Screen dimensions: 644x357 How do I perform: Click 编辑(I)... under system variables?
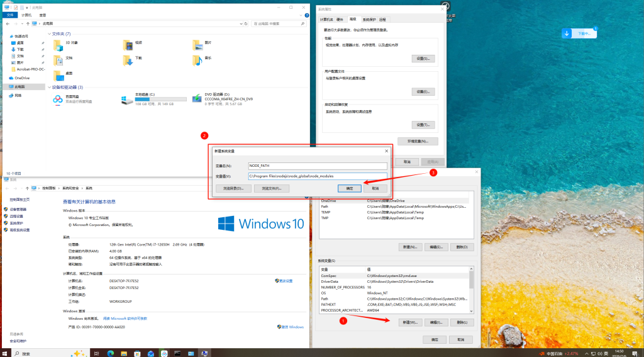coord(436,322)
